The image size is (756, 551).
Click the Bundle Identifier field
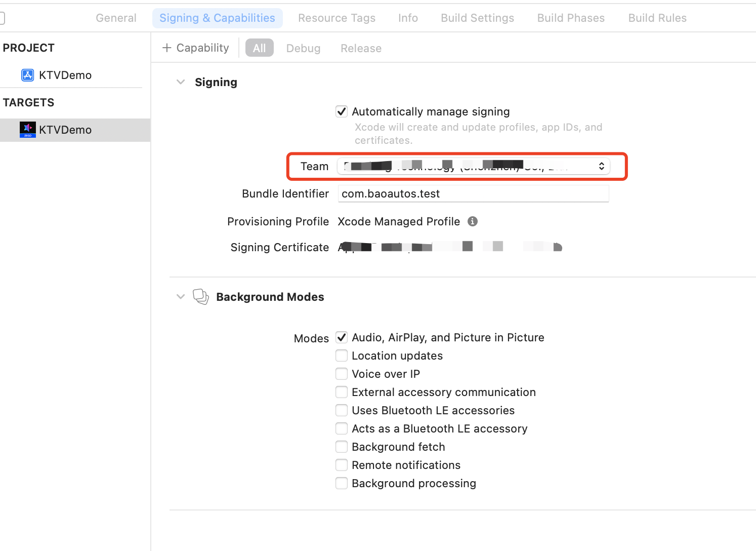(473, 193)
